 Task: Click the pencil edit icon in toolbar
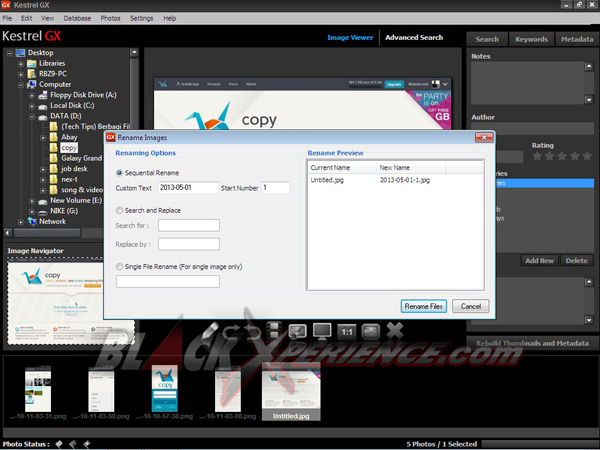click(209, 330)
